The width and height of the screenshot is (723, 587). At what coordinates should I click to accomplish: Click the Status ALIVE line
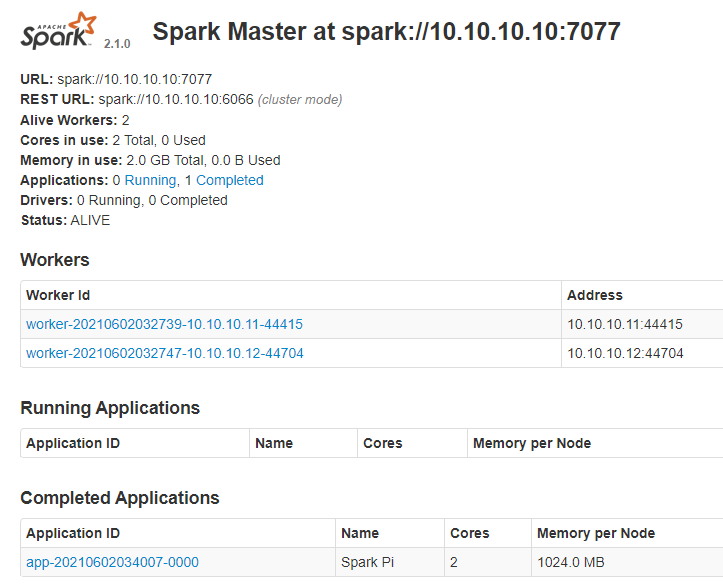[65, 220]
